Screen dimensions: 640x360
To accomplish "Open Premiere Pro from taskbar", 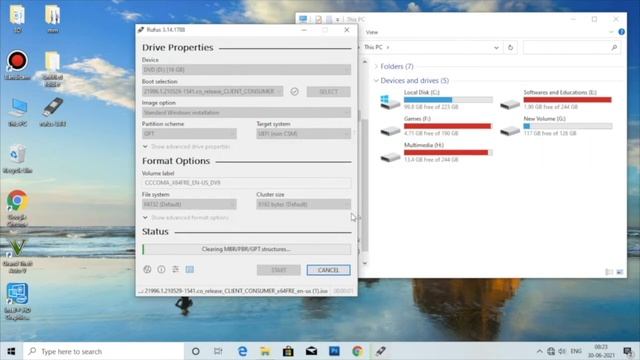I will 334,351.
